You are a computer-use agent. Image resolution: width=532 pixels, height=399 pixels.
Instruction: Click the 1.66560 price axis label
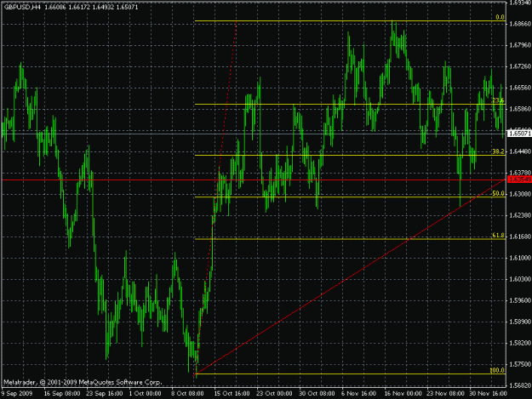(x=520, y=88)
